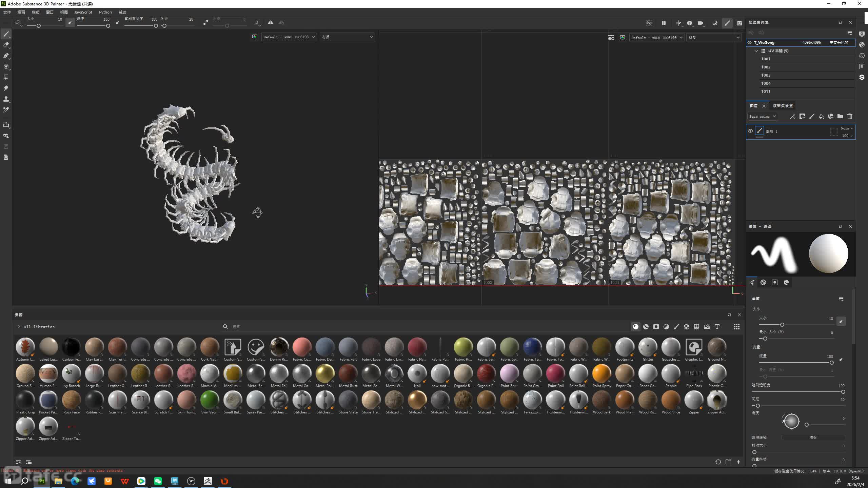Switch to the 纹理集设置 tab
This screenshot has width=868, height=488.
783,106
